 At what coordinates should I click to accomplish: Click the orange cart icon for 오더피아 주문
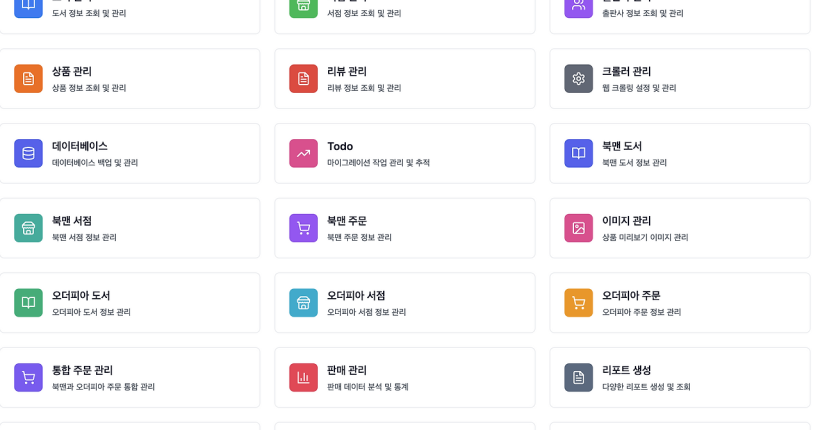coord(578,303)
